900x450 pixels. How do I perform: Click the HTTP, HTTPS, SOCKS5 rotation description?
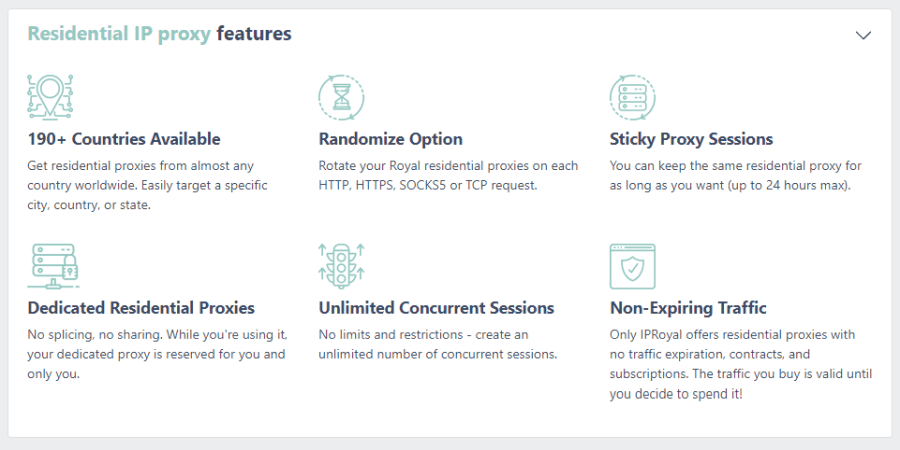[x=448, y=176]
